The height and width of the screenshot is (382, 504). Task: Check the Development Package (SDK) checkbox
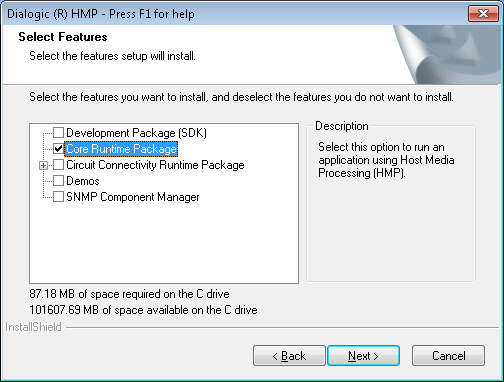(58, 133)
